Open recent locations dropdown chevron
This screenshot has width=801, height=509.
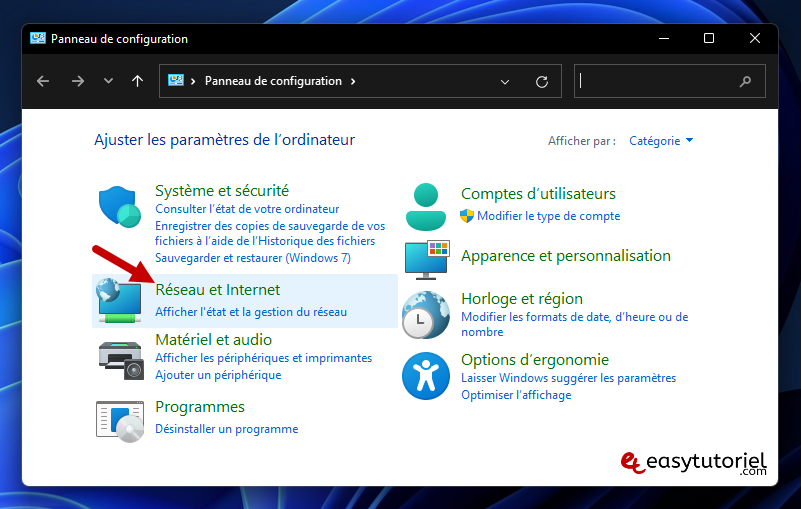(x=108, y=81)
